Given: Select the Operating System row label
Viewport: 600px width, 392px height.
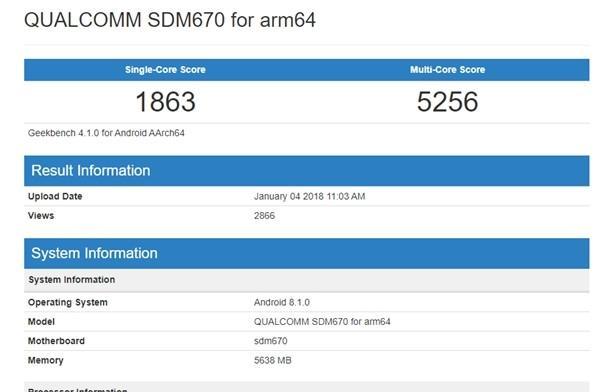Looking at the screenshot, I should tap(68, 302).
